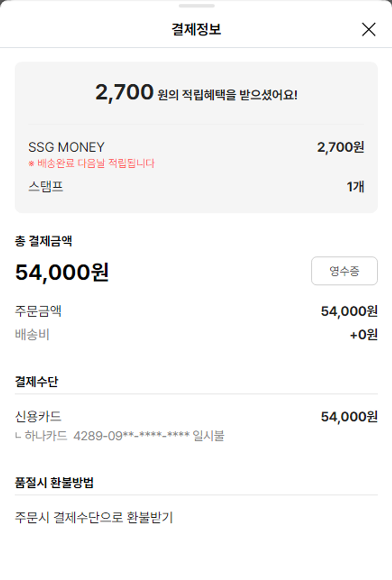Click the red 배송완료 다음날 적립됩니다 notice

pyautogui.click(x=91, y=163)
